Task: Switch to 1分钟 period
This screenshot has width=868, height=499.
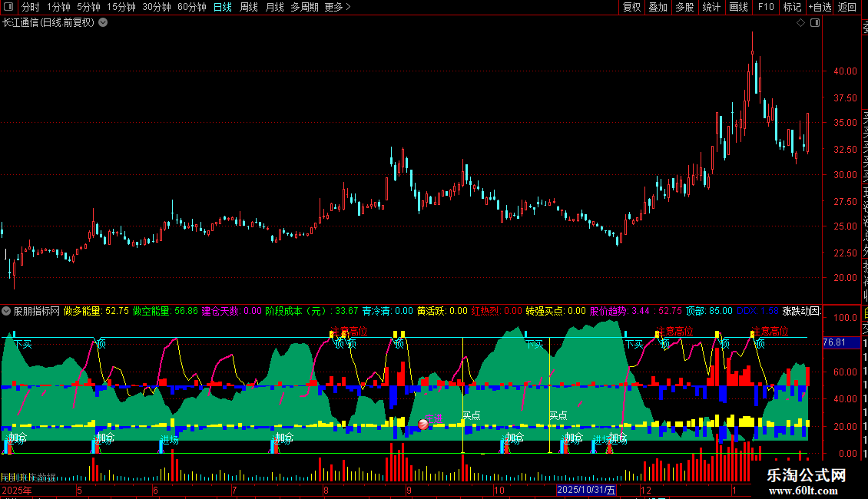Action: click(x=58, y=7)
